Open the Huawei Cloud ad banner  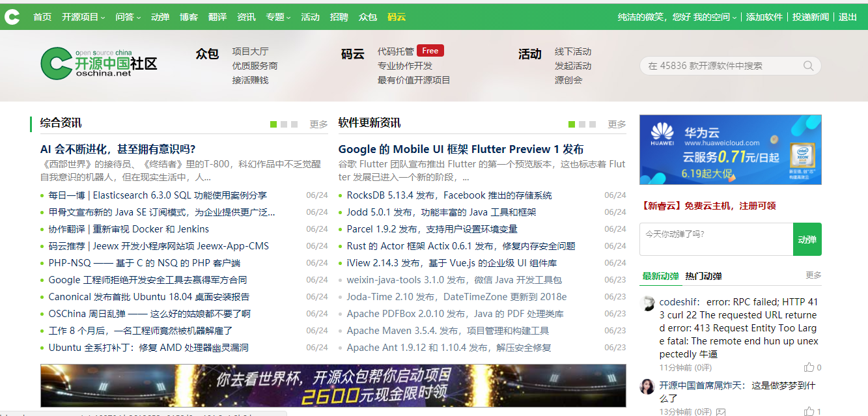[x=731, y=150]
